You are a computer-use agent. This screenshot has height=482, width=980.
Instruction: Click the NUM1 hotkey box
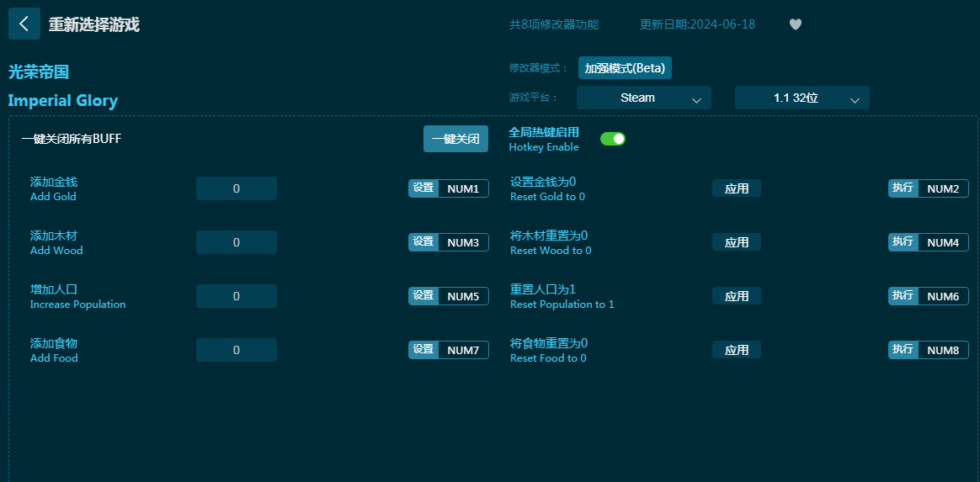coord(463,188)
